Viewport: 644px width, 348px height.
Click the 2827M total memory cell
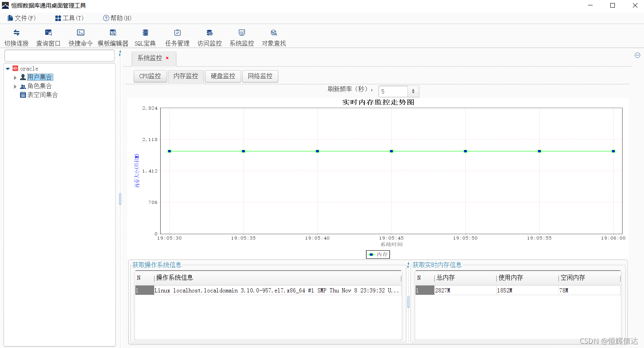[x=465, y=290]
